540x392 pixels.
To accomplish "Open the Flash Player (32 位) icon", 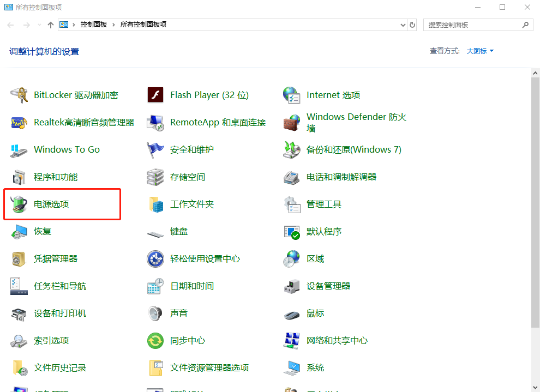I will (155, 95).
